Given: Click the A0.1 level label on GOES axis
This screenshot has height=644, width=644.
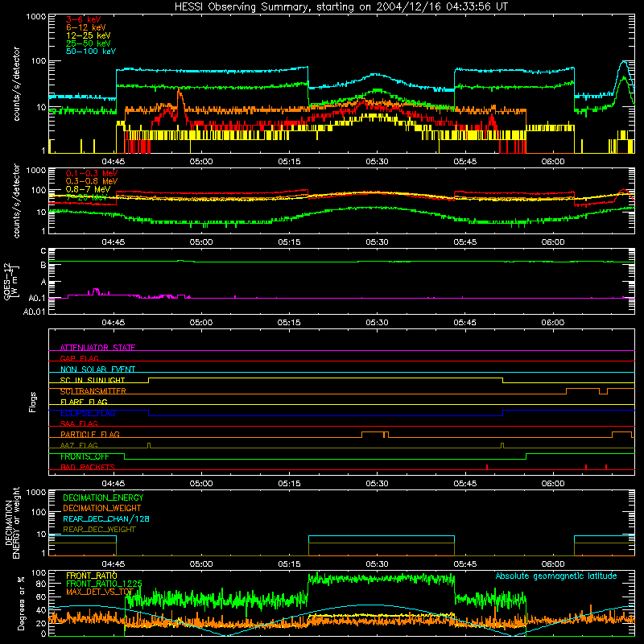Looking at the screenshot, I should (x=37, y=298).
